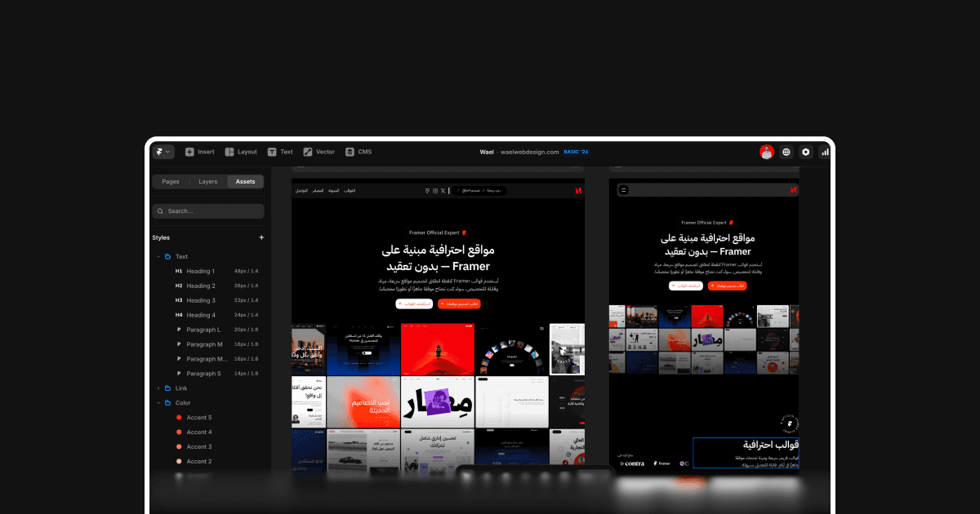Open analytics via the bar chart icon
Viewport: 980px width, 514px height.
tap(825, 152)
